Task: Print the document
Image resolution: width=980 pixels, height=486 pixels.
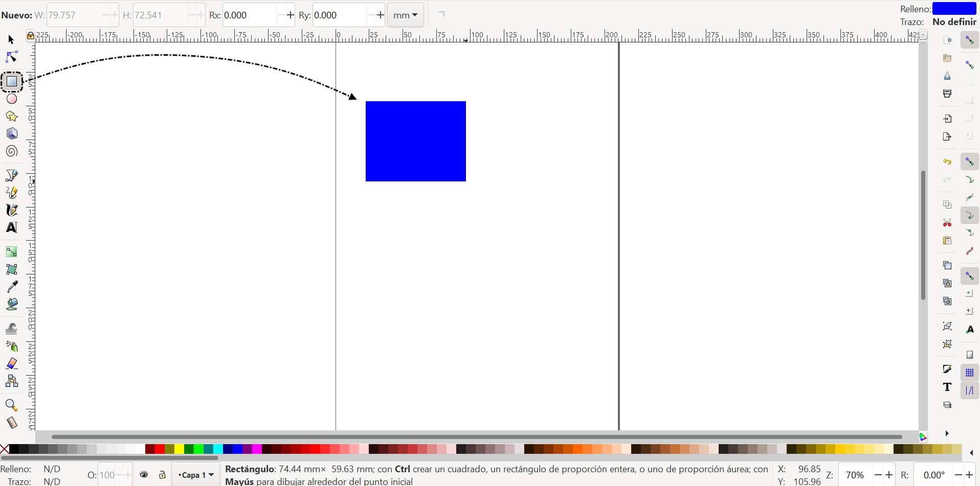Action: [x=947, y=94]
